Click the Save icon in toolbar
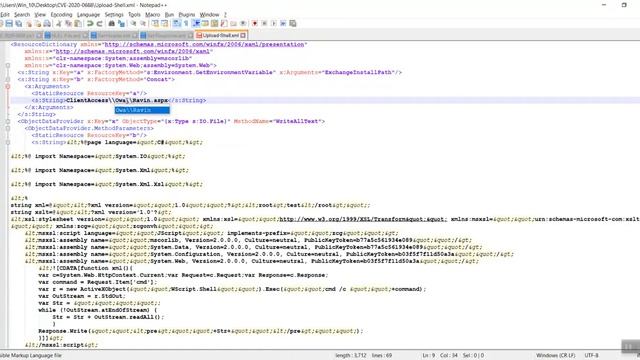Image resolution: width=640 pixels, height=360 pixels. point(9,24)
